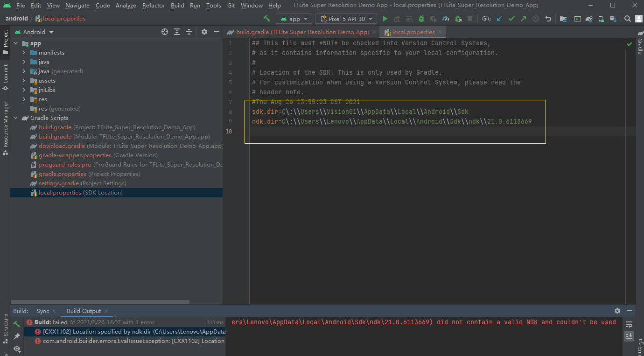Click Select Opened File target icon
This screenshot has width=644, height=356.
point(165,32)
